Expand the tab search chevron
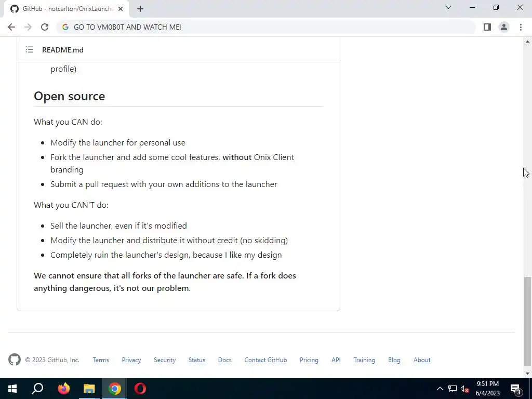The width and height of the screenshot is (532, 399). pos(448,7)
